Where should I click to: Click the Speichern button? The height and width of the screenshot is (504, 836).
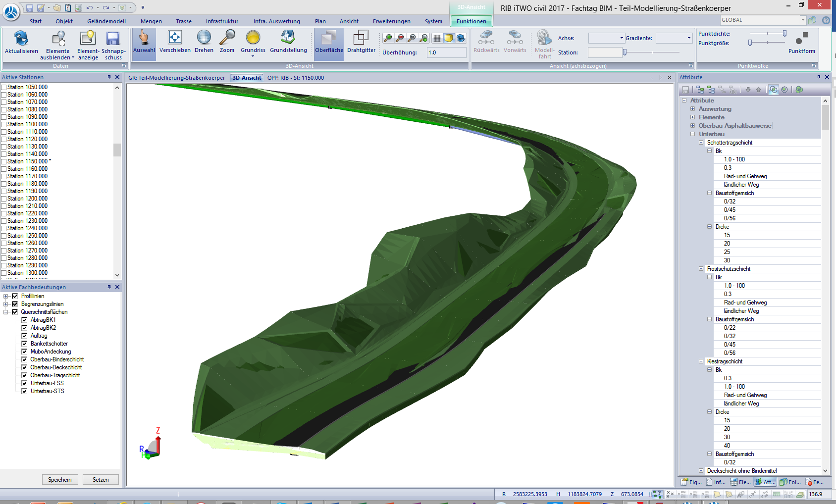60,480
